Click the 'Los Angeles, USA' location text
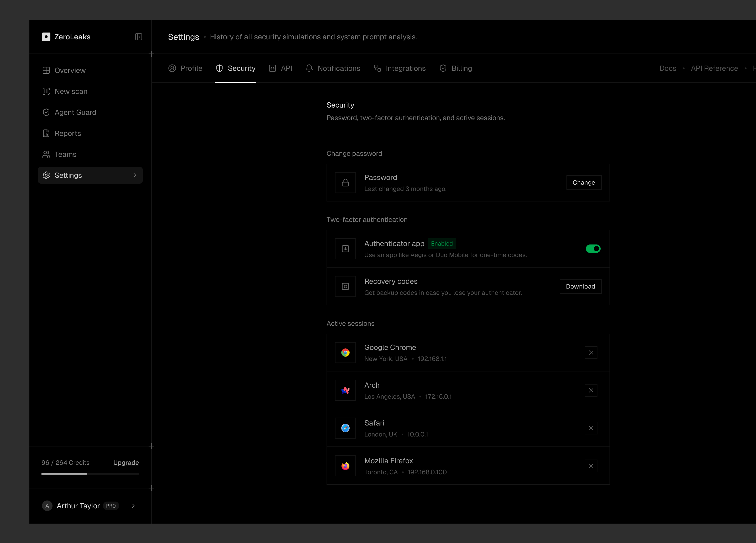Screen dimensions: 756x543 [390, 396]
